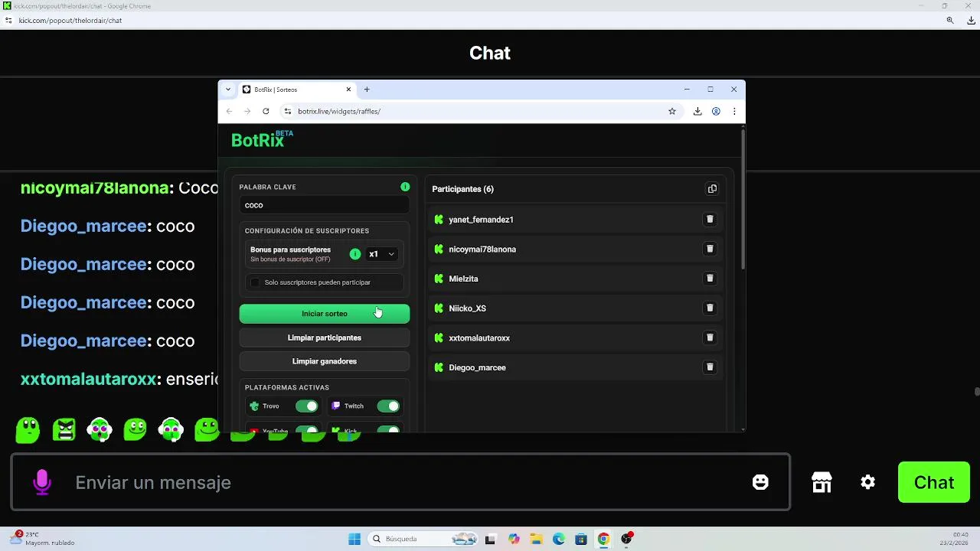Select the 'BotRix | Sorteos' tab
This screenshot has height=551, width=980.
297,90
